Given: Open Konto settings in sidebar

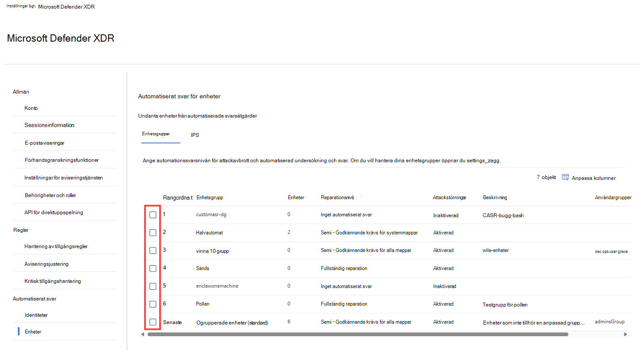Looking at the screenshot, I should (x=31, y=108).
